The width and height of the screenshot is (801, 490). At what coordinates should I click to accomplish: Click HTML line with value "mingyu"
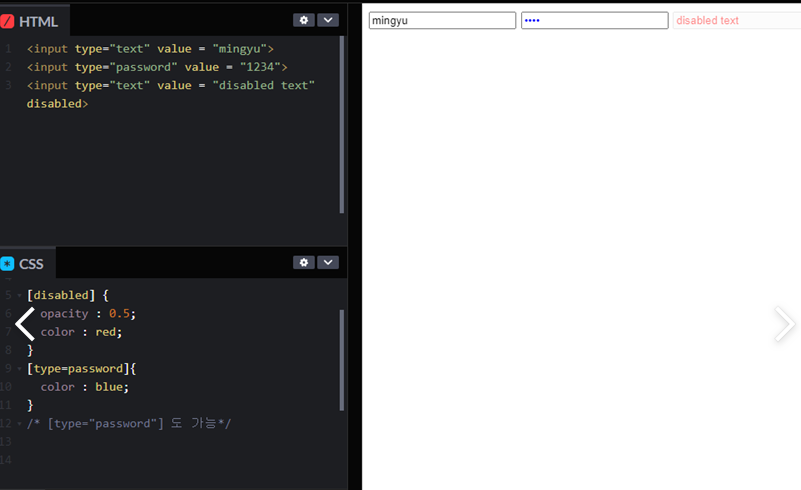click(150, 49)
